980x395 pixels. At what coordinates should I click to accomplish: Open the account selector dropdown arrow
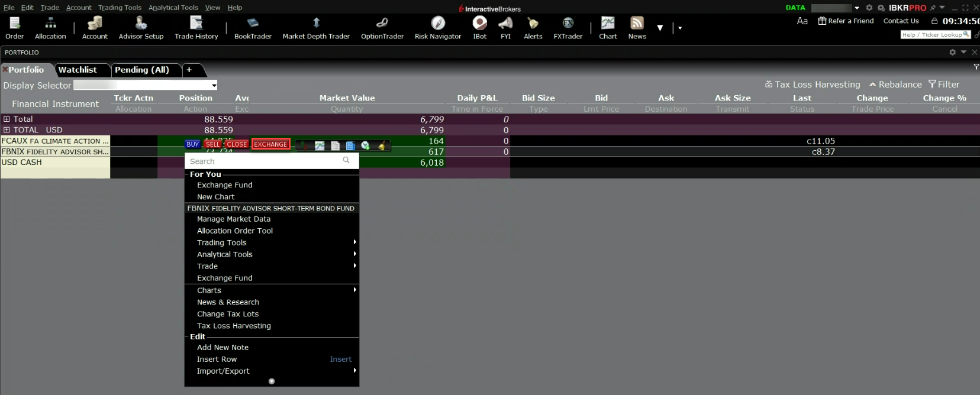(857, 8)
